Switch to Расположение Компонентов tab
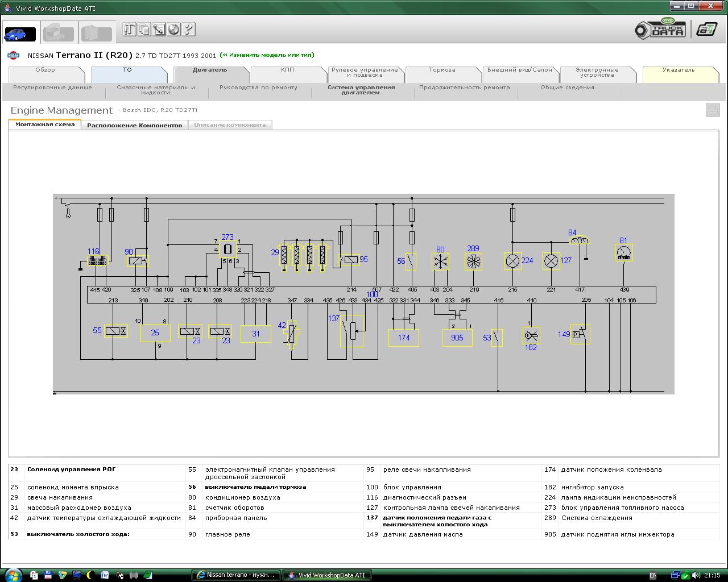Screen dimensions: 728x582 point(135,125)
